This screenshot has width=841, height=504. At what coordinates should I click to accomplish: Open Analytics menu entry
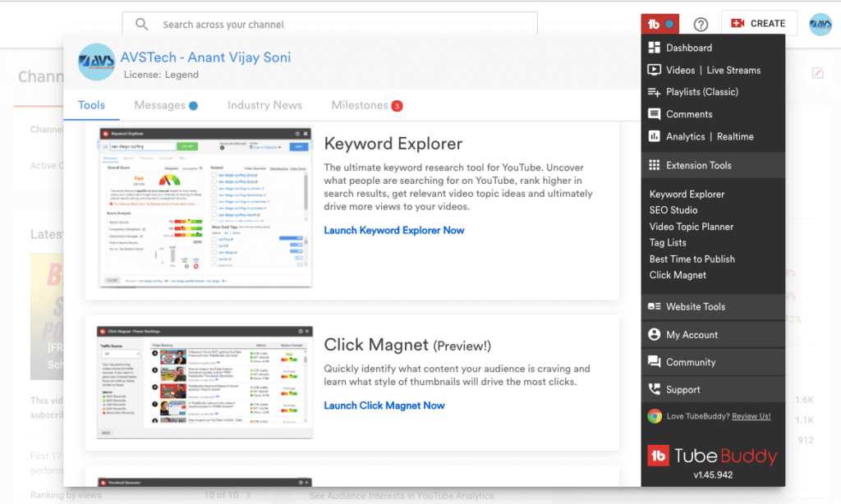686,137
